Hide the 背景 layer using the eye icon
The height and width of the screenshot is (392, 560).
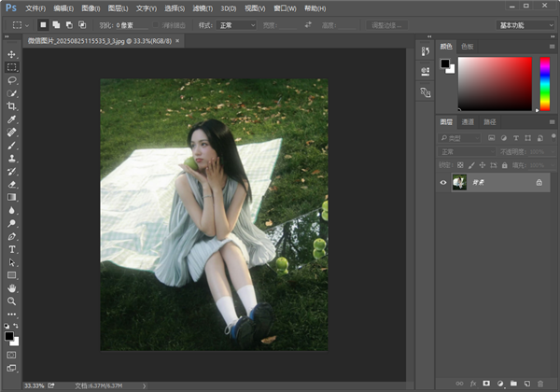(x=443, y=183)
